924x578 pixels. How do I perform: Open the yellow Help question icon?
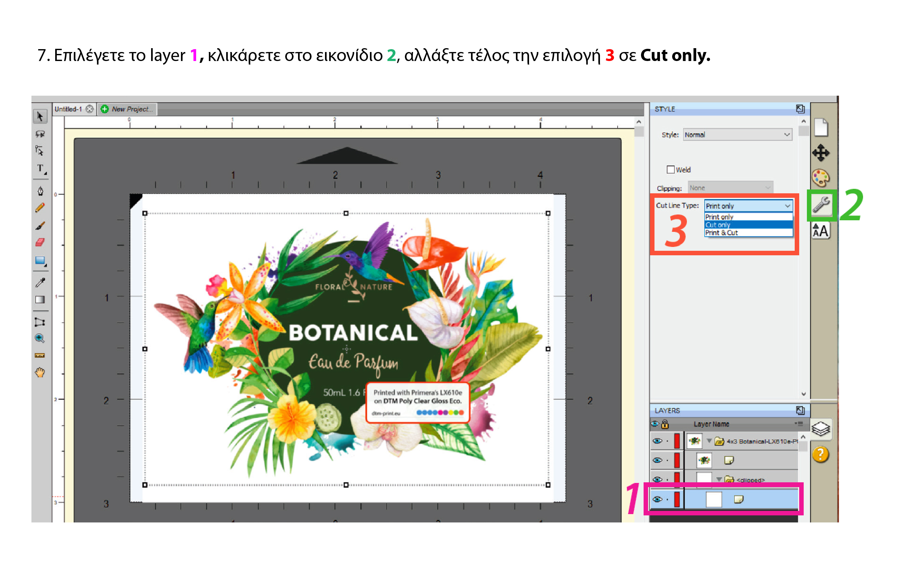[x=820, y=454]
